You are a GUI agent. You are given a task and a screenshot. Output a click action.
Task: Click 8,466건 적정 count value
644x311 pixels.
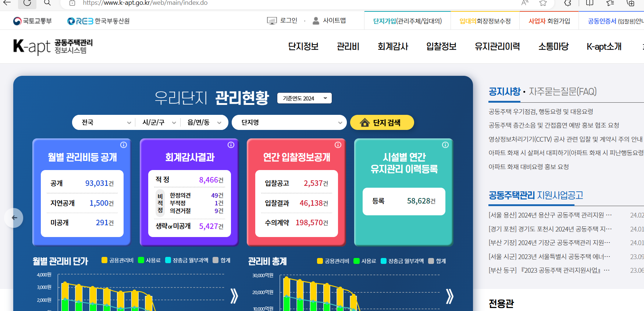click(x=211, y=180)
